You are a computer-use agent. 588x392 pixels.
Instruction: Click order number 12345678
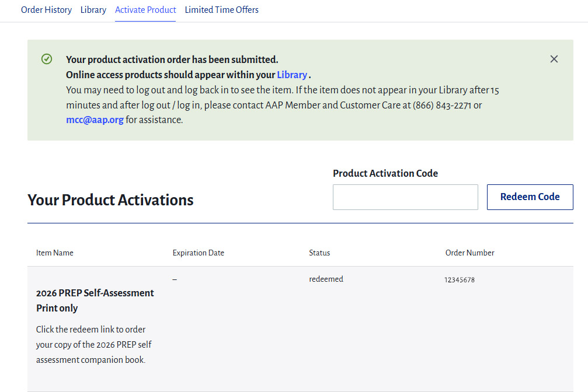pos(459,280)
